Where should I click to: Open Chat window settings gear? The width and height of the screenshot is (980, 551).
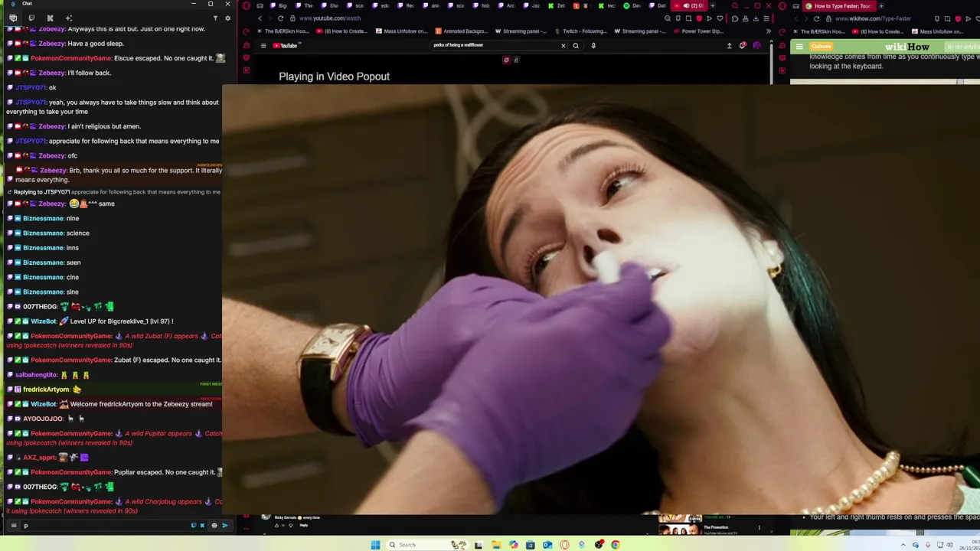pos(227,18)
